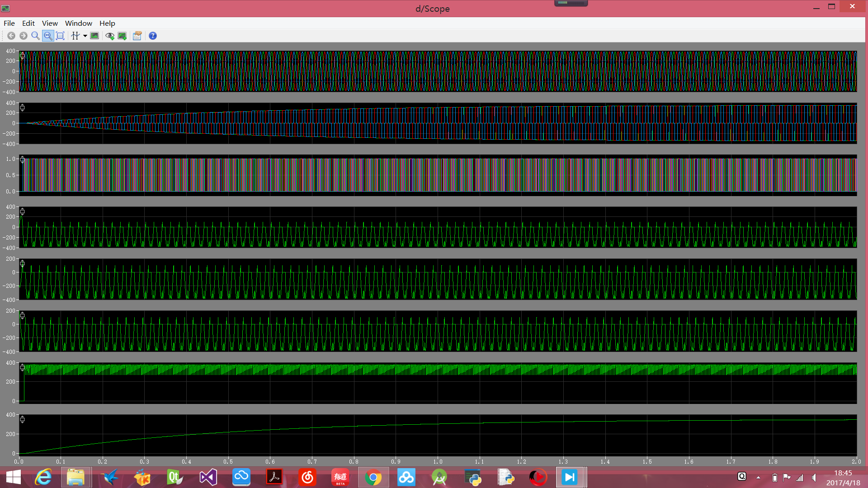The height and width of the screenshot is (488, 868).
Task: Expand the cursors dropdown arrow
Action: tap(85, 36)
